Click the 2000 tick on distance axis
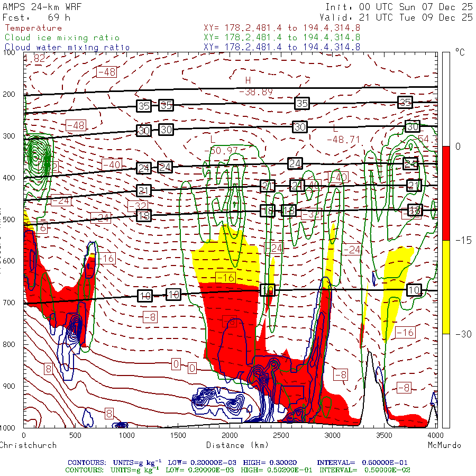This screenshot has height=476, width=476. (x=230, y=435)
